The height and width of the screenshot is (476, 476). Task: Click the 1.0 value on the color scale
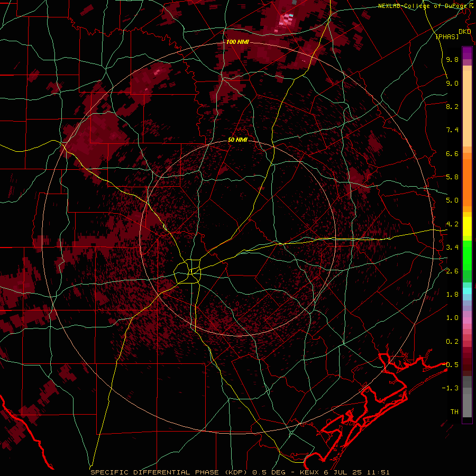tap(452, 318)
